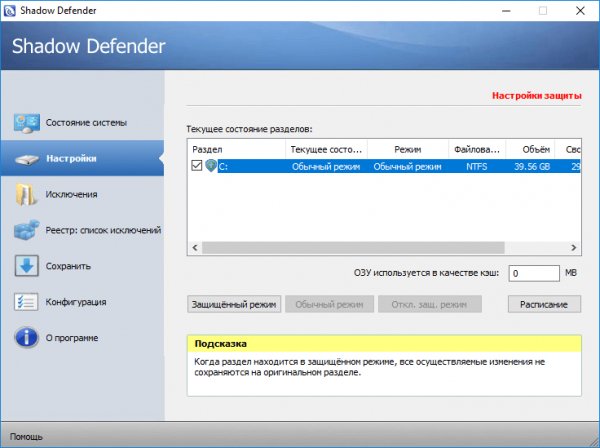This screenshot has height=448, width=600.
Task: Click the left arrow of the horizontal scrollbar
Action: (195, 248)
